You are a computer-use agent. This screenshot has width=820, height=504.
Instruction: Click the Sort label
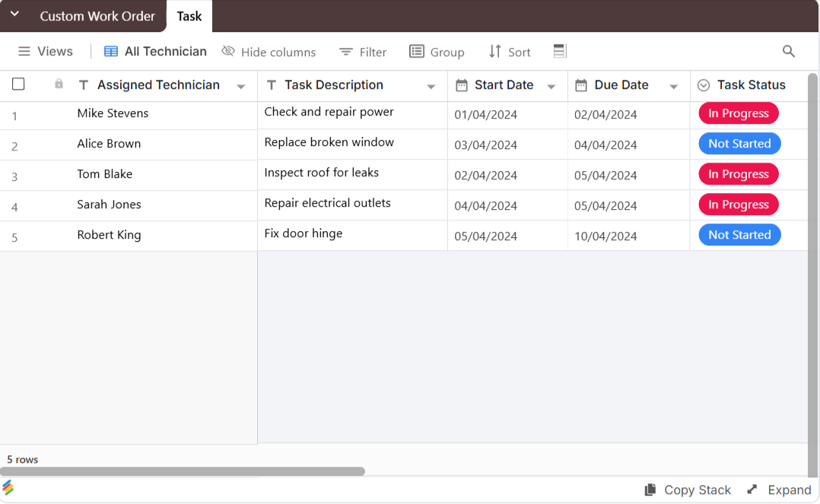click(520, 52)
